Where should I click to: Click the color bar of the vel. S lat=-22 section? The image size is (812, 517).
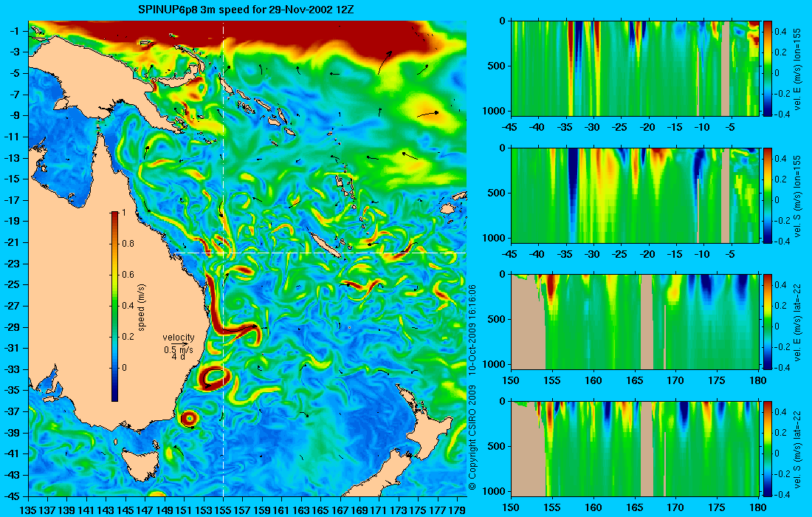pos(768,448)
